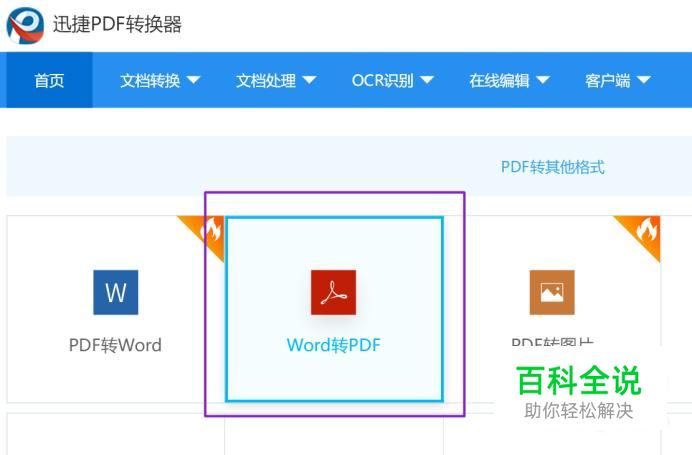Click the 迅捷PDF转换器 title text
The width and height of the screenshot is (692, 455).
[117, 24]
